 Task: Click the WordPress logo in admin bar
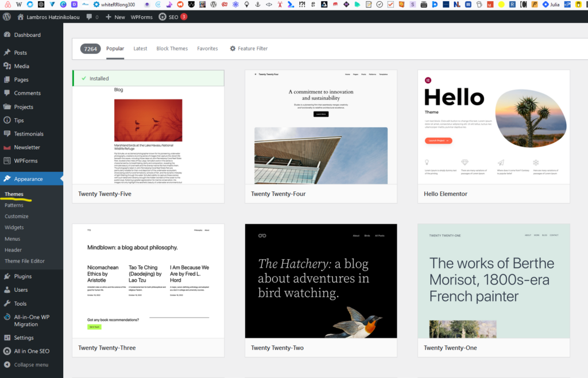click(7, 17)
